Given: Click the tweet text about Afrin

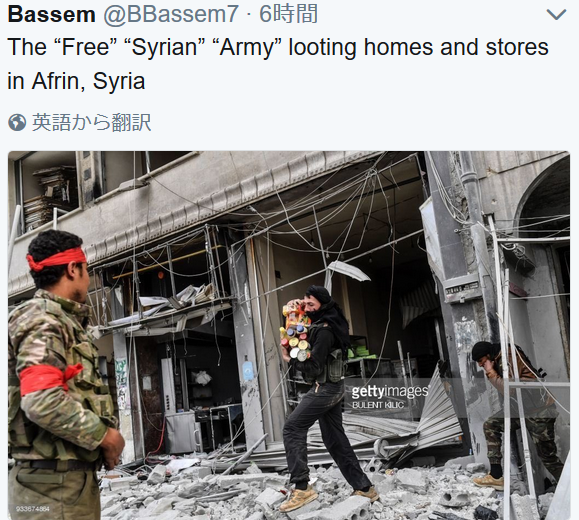Looking at the screenshot, I should click(x=278, y=64).
